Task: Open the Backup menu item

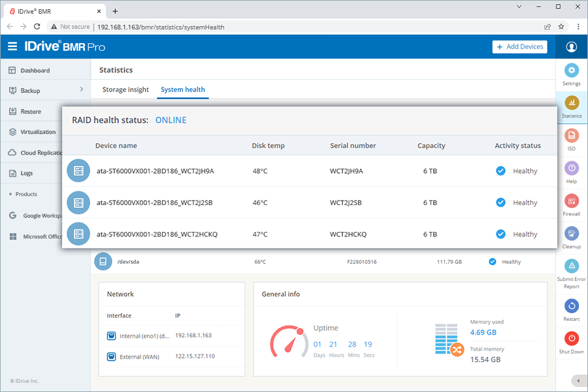Action: coord(30,91)
